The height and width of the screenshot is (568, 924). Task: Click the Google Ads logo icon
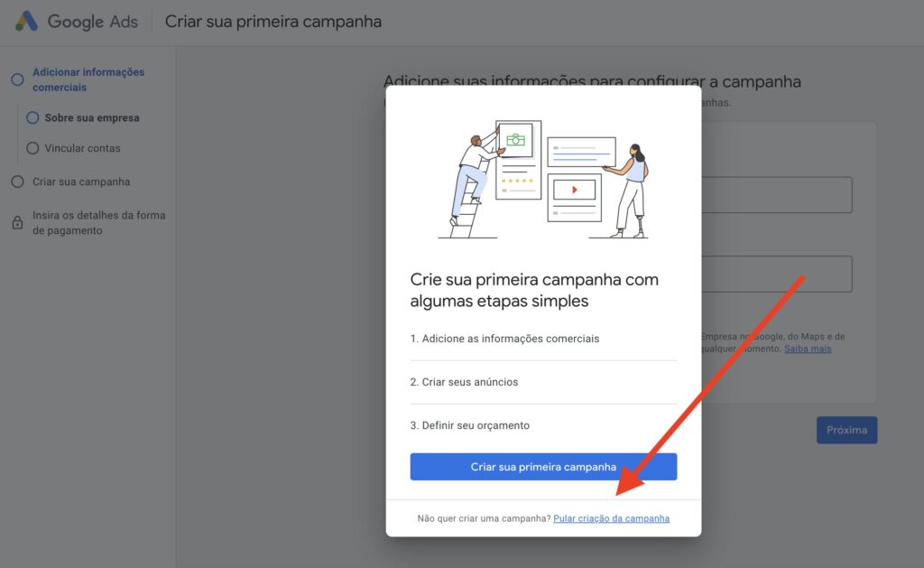tap(26, 22)
